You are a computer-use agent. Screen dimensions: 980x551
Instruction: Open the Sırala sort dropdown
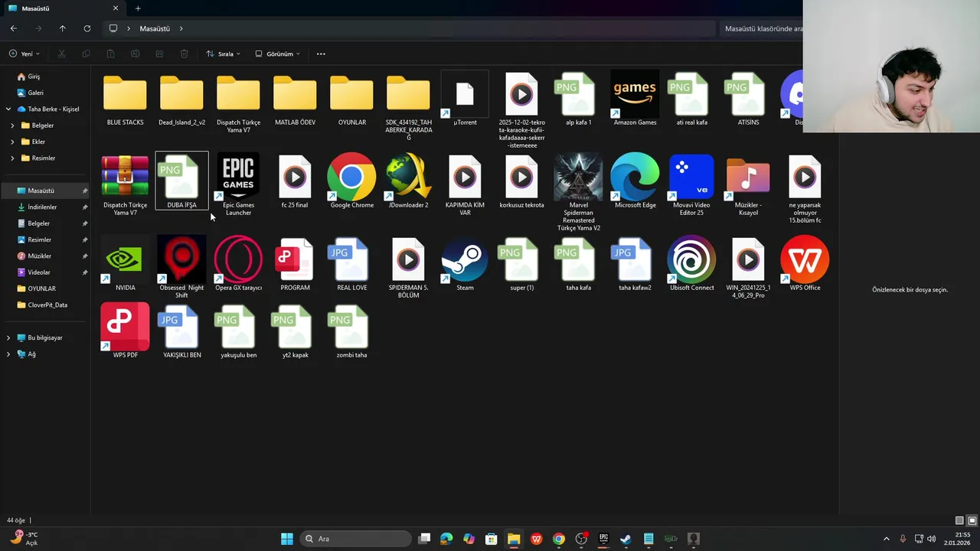click(x=223, y=54)
